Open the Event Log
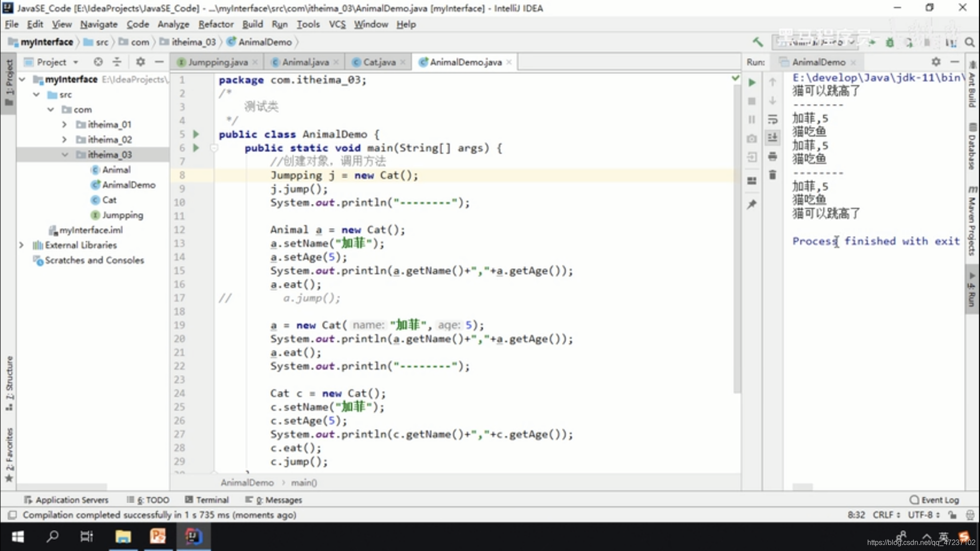Image resolution: width=980 pixels, height=551 pixels. pos(934,500)
